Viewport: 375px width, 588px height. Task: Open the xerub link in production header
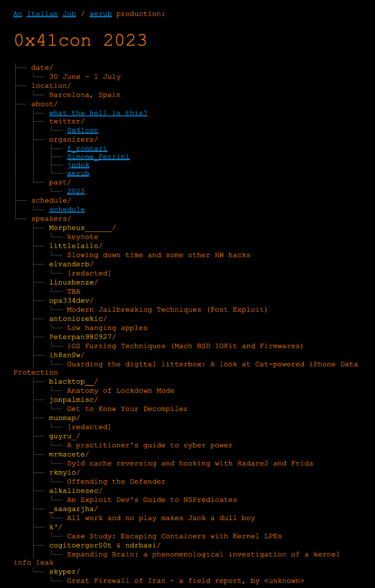[100, 14]
